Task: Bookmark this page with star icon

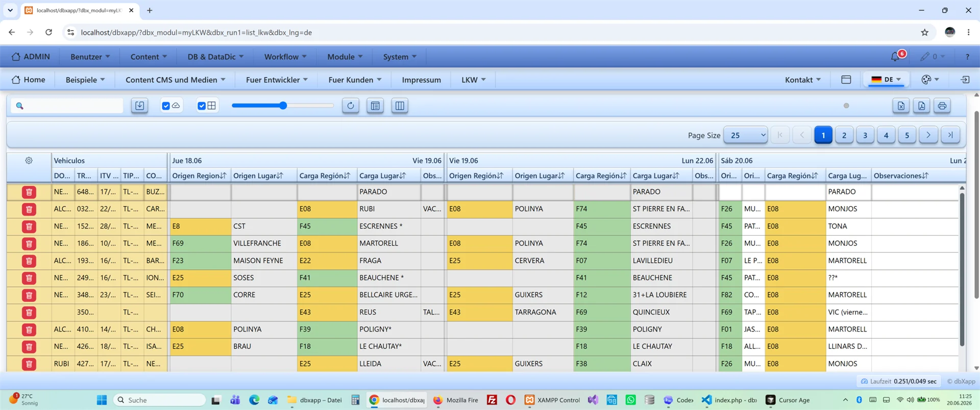Action: click(x=924, y=32)
